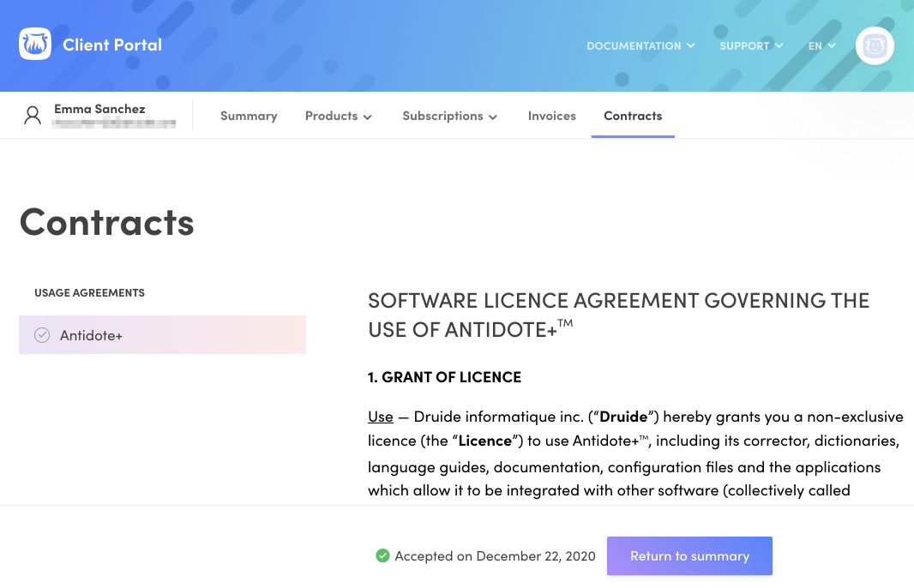The image size is (914, 588).
Task: Go to the Summary tab
Action: pos(249,117)
